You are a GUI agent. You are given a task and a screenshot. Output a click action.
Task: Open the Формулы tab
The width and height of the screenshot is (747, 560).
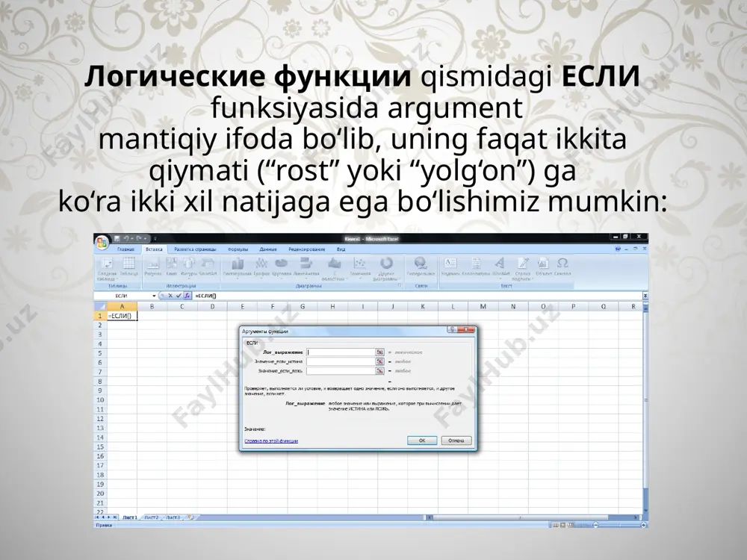point(238,249)
